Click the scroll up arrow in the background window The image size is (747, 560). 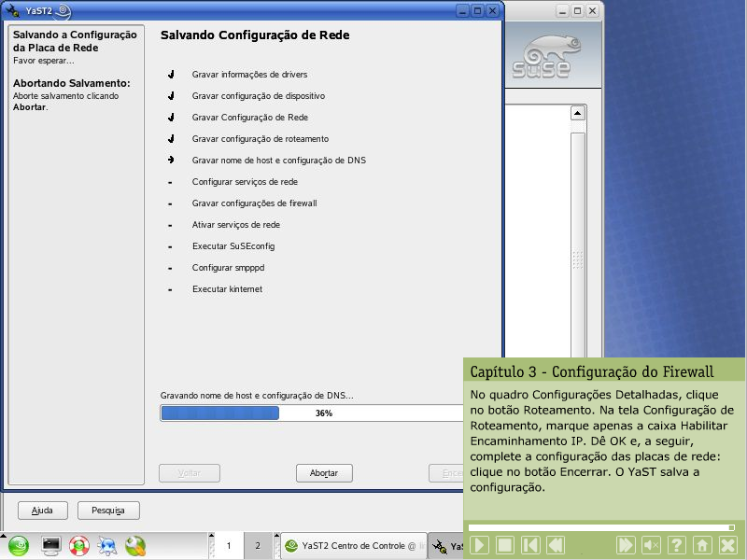[x=577, y=113]
